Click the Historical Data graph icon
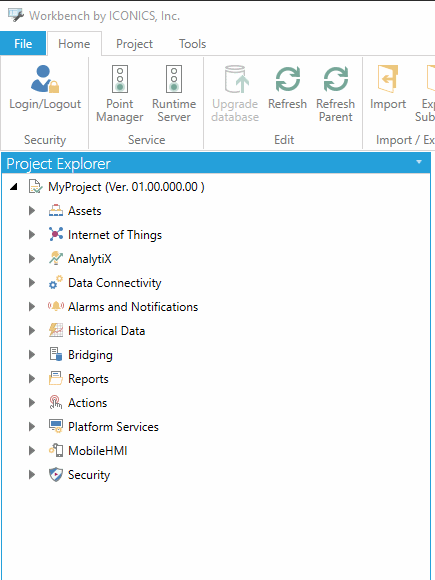Screen dimensions: 435x580 pos(56,330)
